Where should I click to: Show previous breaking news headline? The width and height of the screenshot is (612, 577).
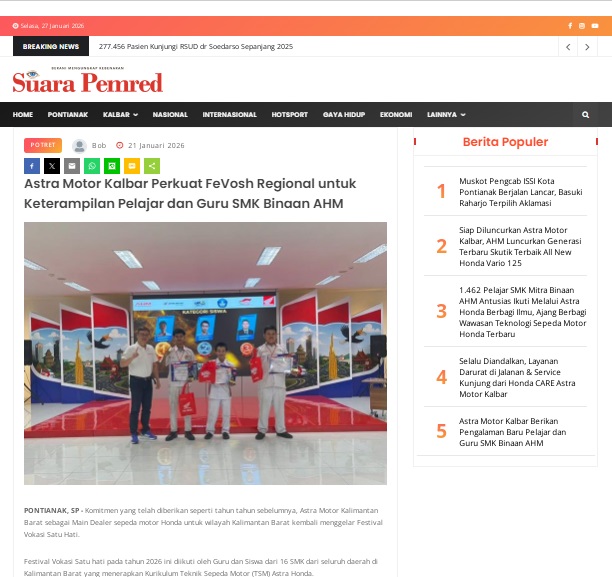568,47
